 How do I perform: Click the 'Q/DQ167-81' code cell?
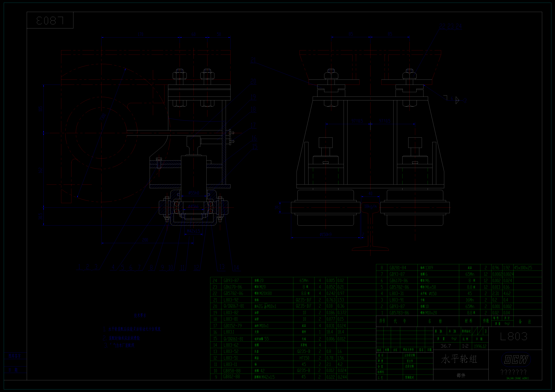click(x=234, y=306)
